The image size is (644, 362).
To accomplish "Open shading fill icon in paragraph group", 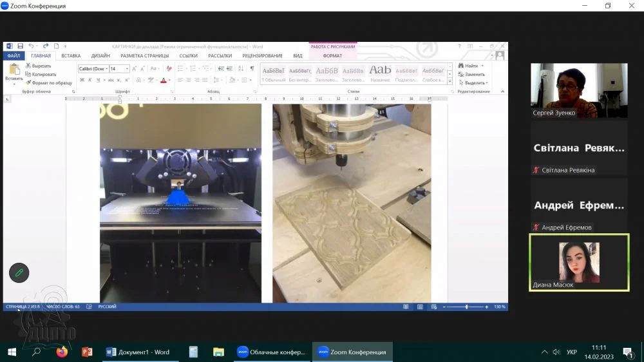I will pos(232,80).
